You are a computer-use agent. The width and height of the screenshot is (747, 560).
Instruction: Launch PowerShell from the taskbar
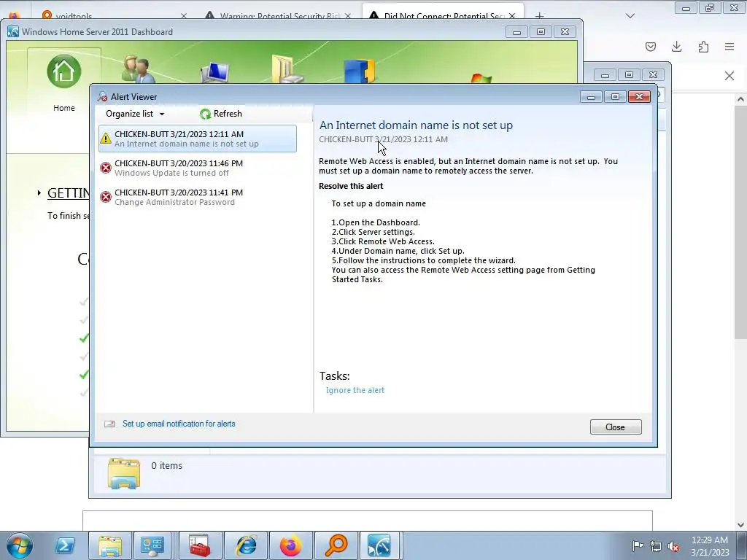point(65,545)
